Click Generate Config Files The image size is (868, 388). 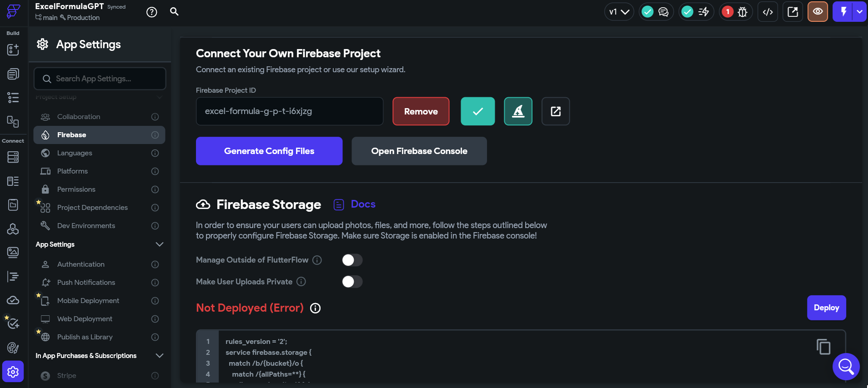pos(269,151)
